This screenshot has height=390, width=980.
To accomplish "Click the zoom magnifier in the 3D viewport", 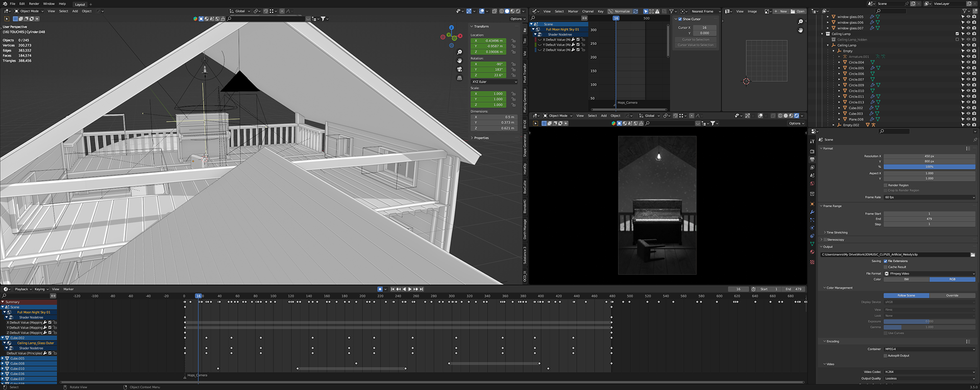I will 459,52.
